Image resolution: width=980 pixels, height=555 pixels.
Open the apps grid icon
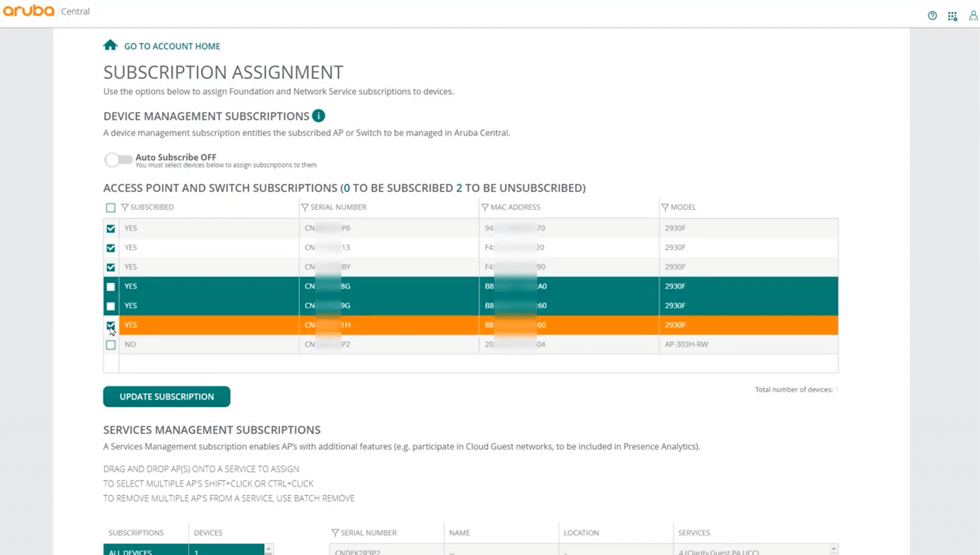coord(952,16)
